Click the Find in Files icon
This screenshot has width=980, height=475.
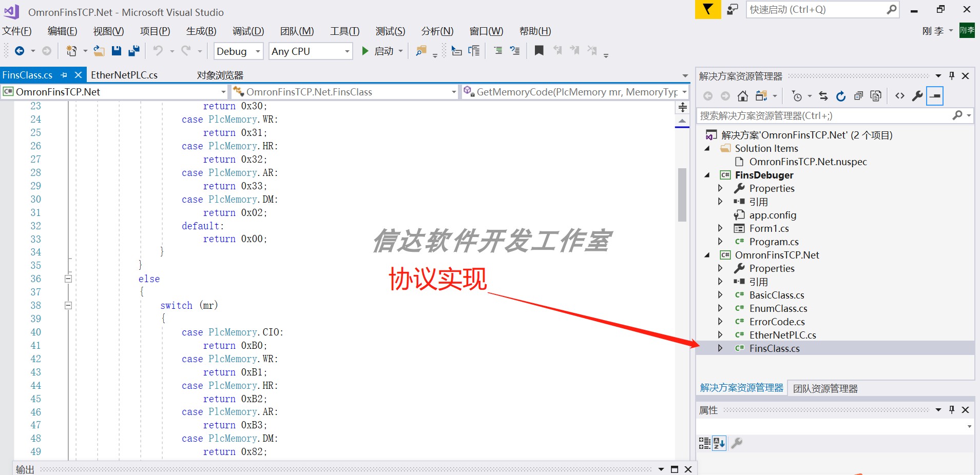tap(421, 51)
